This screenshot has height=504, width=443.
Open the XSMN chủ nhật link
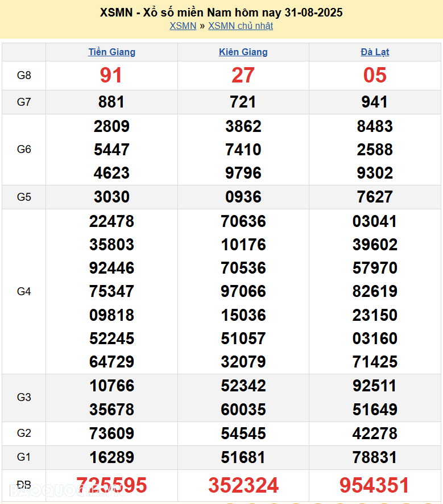coord(241,26)
